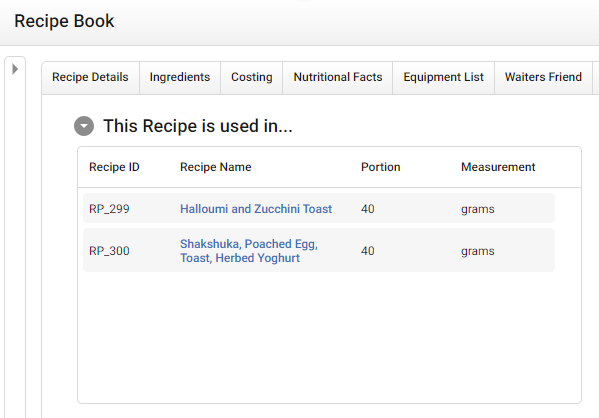Click the 'This Recipe is used in...' heading

pos(198,126)
